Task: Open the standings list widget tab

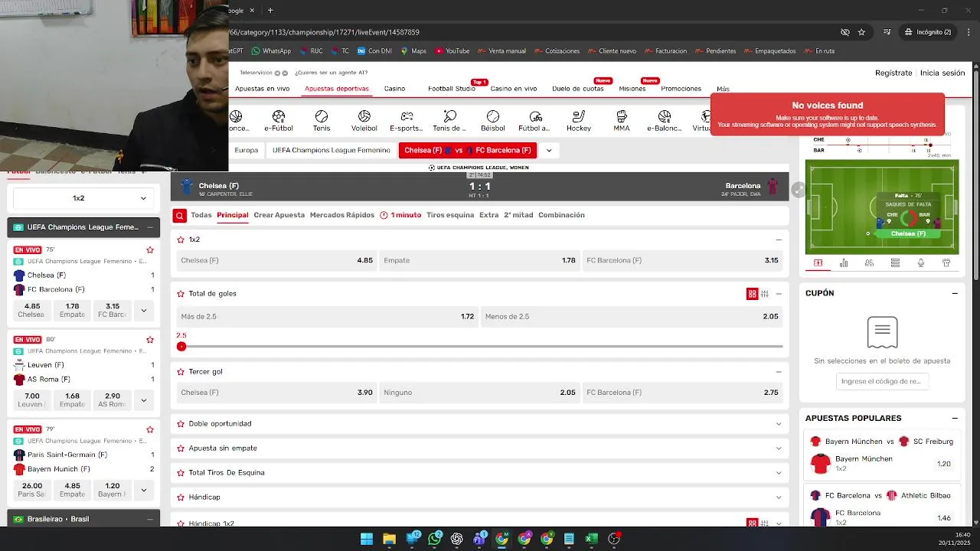Action: 895,263
